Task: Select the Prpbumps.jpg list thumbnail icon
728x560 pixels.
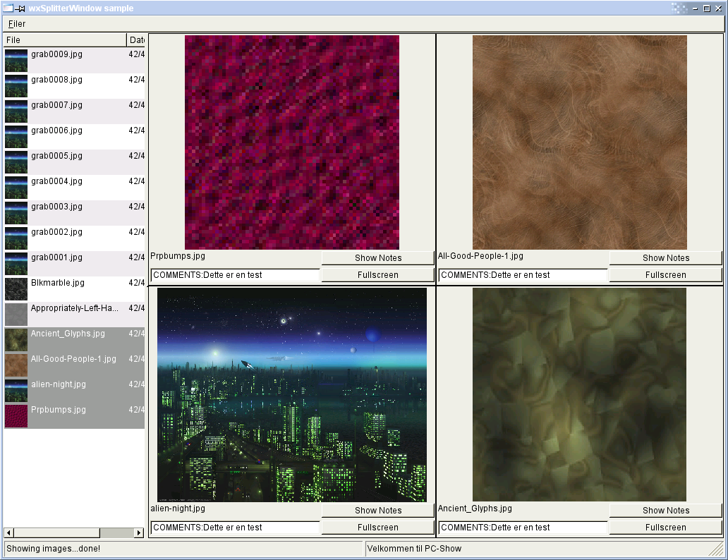Action: 16,415
